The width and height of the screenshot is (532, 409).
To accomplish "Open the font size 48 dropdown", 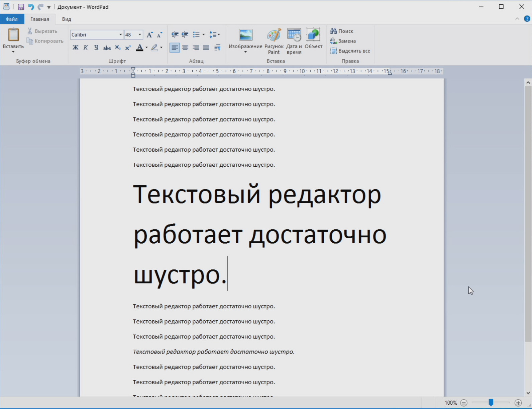I will [x=140, y=35].
